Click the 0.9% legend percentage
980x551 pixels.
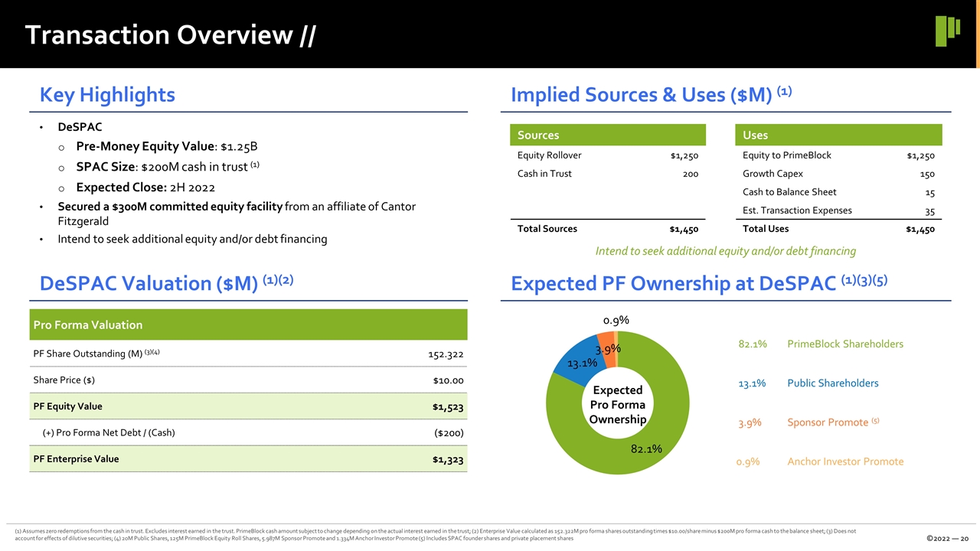(748, 461)
